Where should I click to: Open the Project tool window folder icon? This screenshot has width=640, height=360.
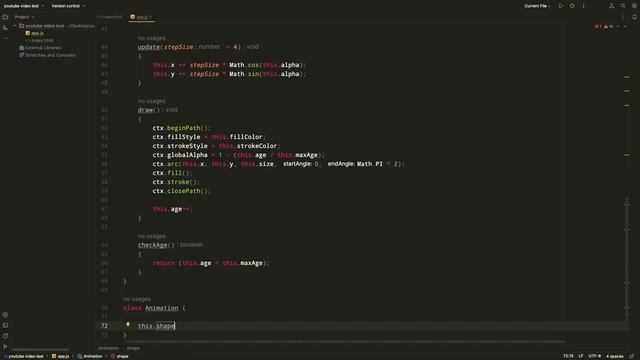[x=5, y=17]
